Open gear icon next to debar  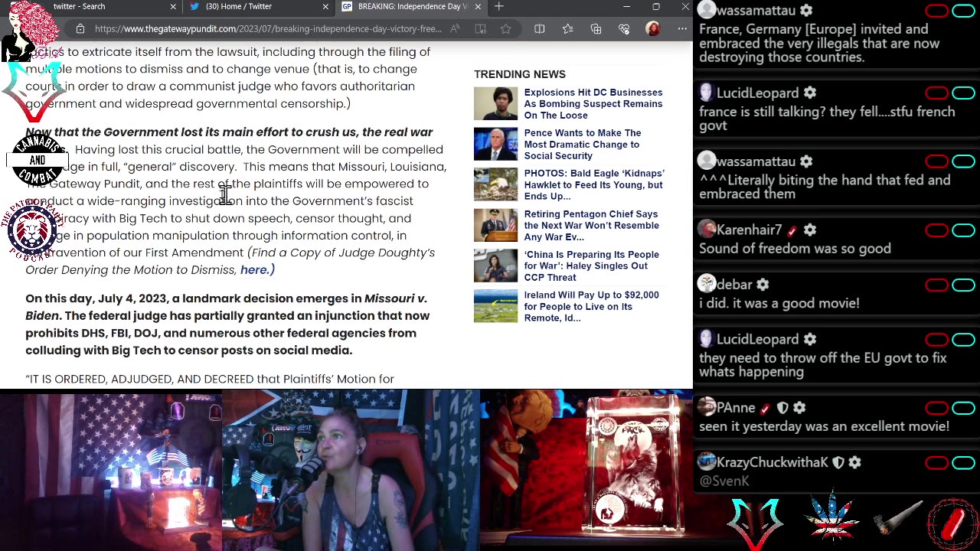[x=763, y=285]
